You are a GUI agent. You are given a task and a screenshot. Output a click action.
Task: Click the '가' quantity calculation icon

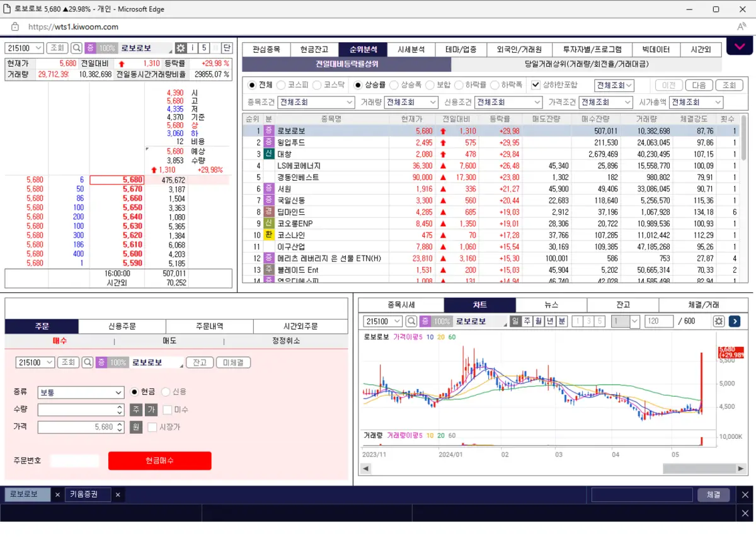point(151,410)
